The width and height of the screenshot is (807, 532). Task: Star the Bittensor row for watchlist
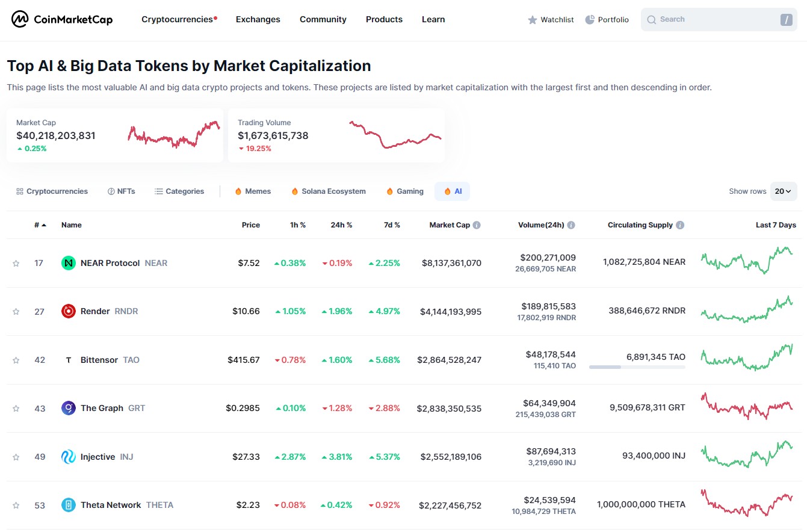[16, 359]
